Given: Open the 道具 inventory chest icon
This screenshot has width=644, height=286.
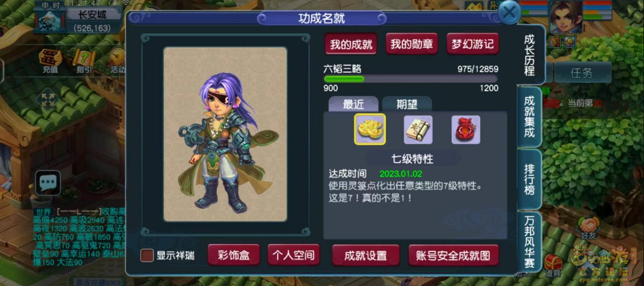Looking at the screenshot, I should point(553,266).
